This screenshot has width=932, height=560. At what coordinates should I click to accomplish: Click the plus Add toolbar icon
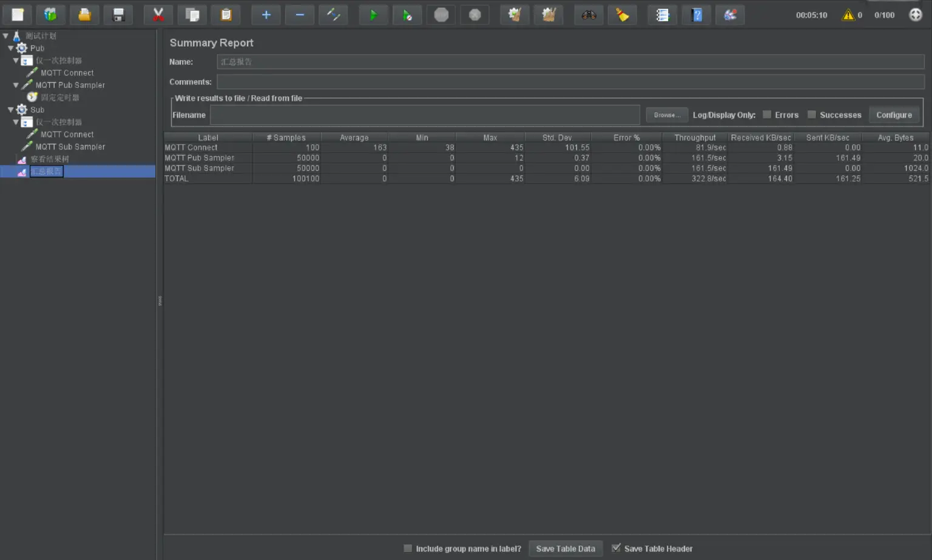[266, 15]
